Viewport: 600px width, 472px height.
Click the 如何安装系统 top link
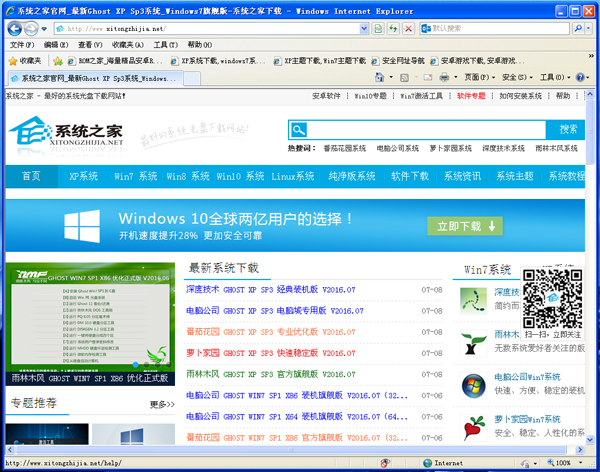tap(520, 96)
